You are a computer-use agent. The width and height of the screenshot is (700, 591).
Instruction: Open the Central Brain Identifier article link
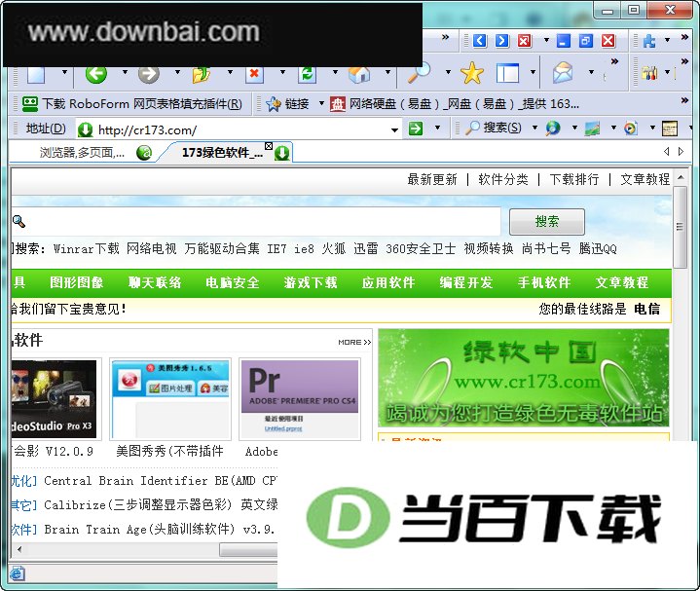(160, 481)
